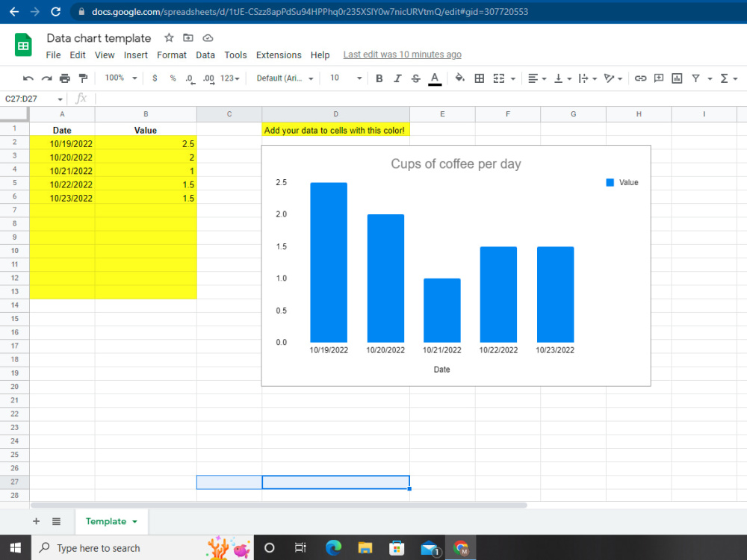The image size is (747, 560).
Task: Open the Windows Start menu
Action: point(15,547)
